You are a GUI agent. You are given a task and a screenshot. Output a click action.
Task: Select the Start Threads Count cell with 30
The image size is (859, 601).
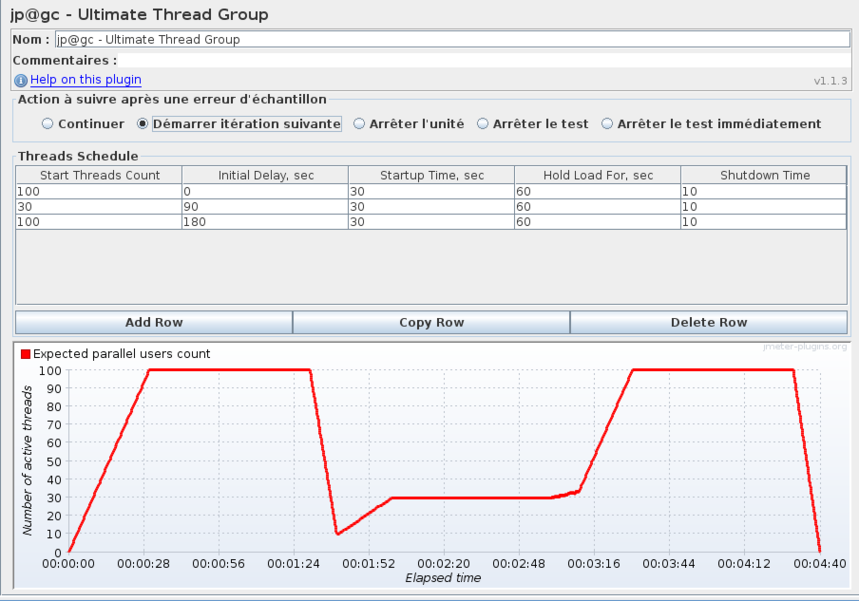coord(99,207)
